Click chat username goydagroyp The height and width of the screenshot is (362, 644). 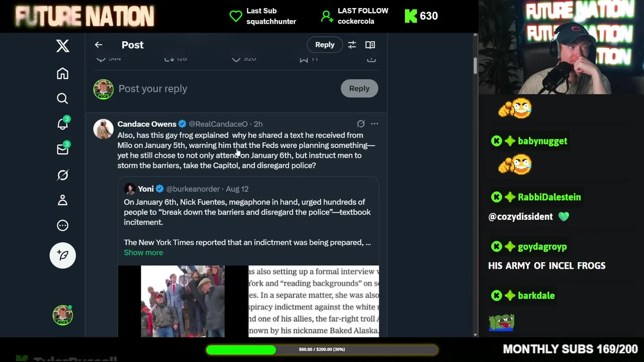tap(542, 247)
